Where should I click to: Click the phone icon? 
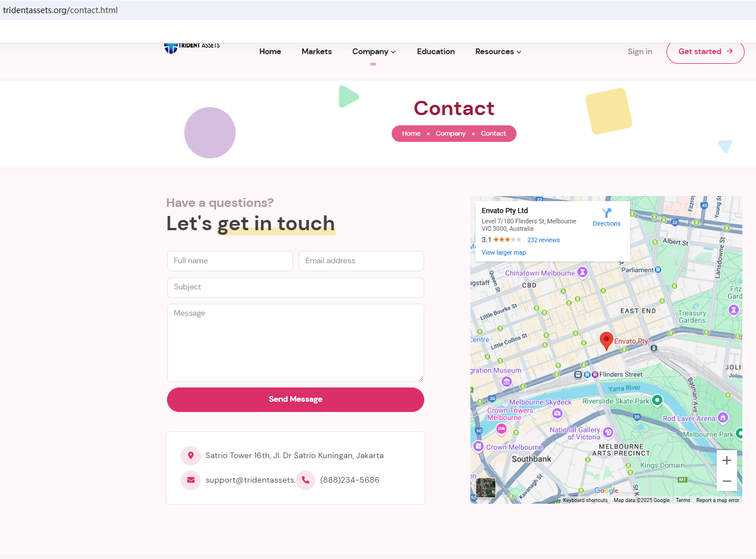pyautogui.click(x=306, y=480)
